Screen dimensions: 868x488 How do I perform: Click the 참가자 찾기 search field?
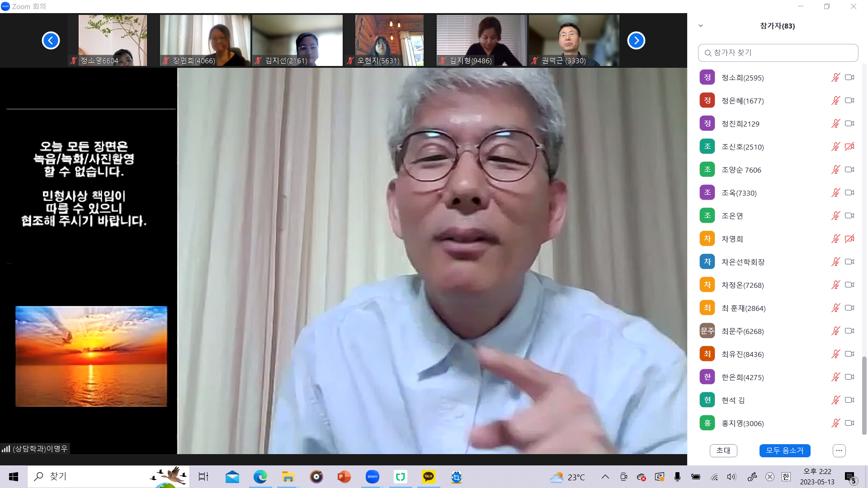(778, 53)
